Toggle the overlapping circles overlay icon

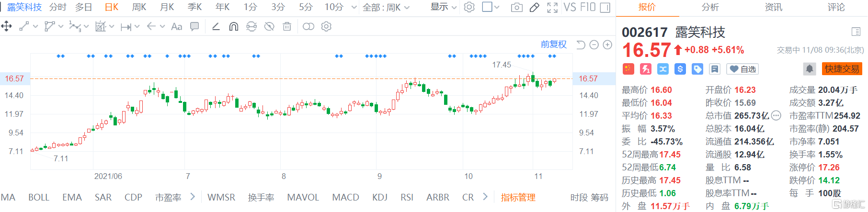(x=308, y=26)
